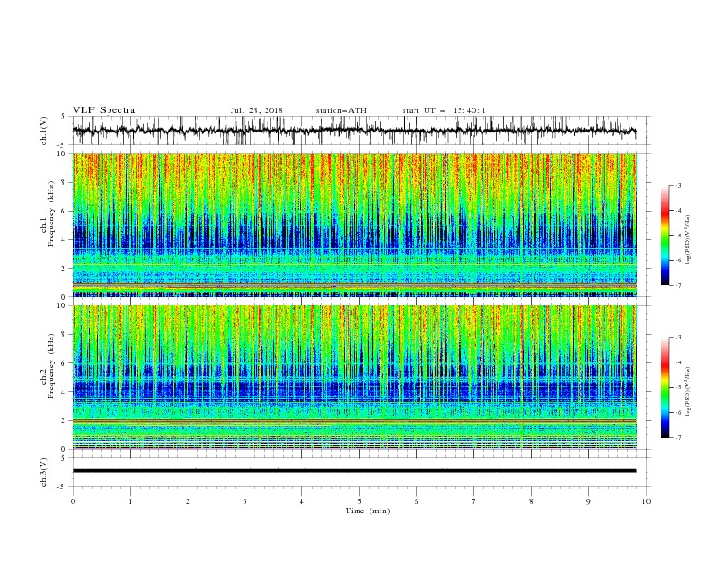Click time axis tick label "1"
The width and height of the screenshot is (728, 563).
pyautogui.click(x=130, y=501)
